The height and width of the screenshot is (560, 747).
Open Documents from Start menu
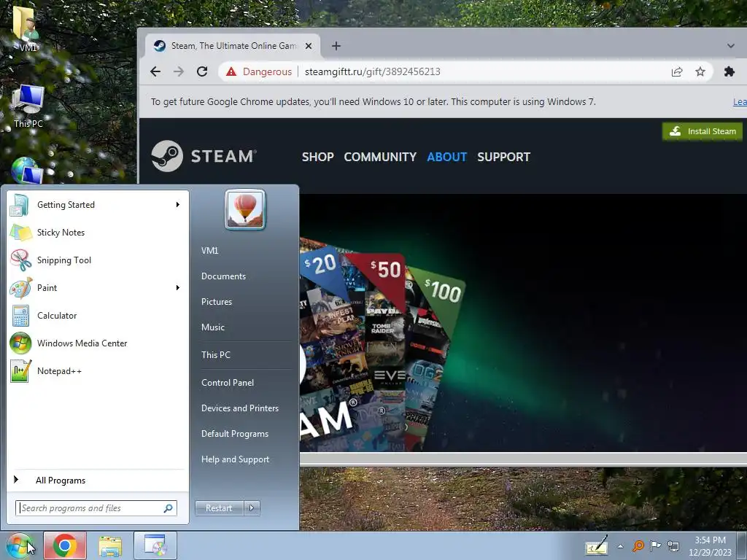pos(223,276)
